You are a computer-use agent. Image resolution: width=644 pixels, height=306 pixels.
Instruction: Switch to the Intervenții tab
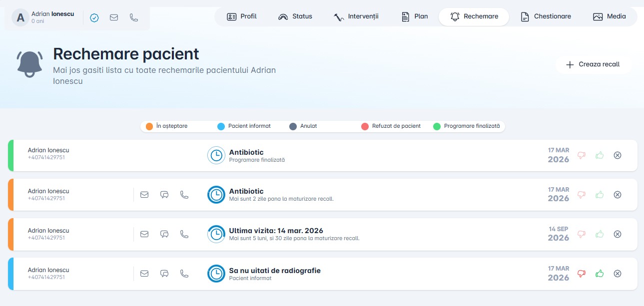(x=356, y=16)
